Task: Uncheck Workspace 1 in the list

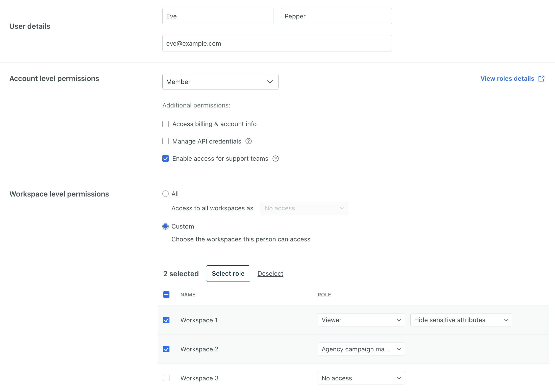Action: coord(166,320)
